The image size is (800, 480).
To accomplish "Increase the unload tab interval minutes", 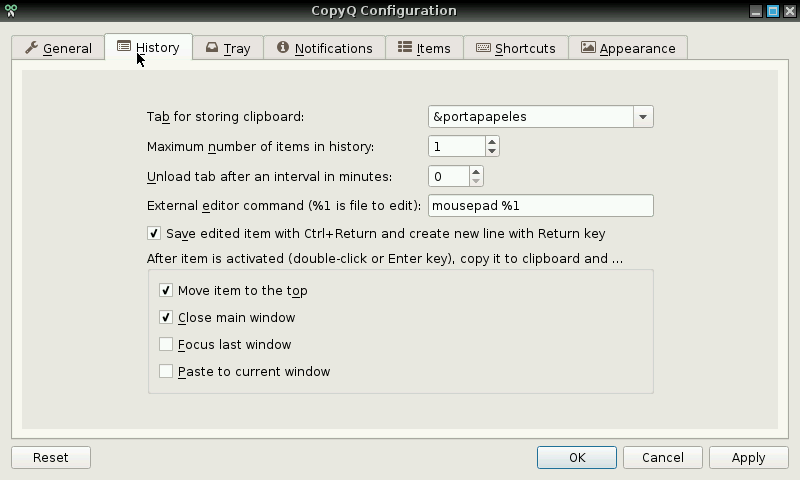I will [476, 172].
